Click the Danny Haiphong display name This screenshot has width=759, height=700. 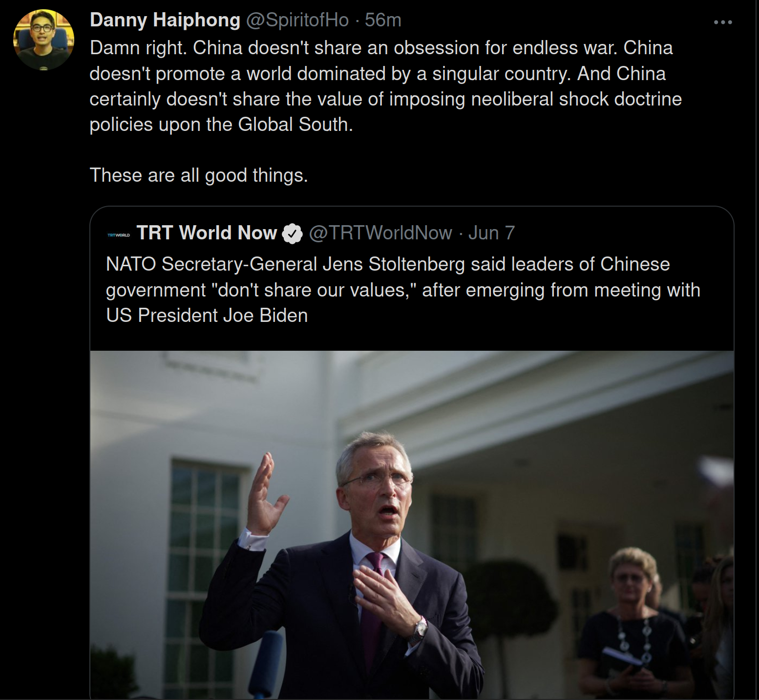(x=165, y=20)
